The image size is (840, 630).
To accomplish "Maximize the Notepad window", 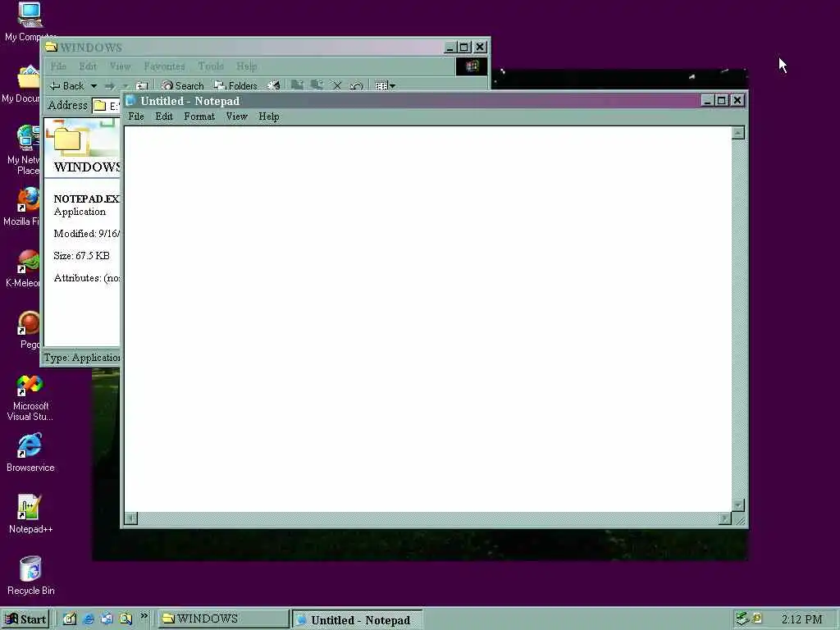I will click(722, 100).
